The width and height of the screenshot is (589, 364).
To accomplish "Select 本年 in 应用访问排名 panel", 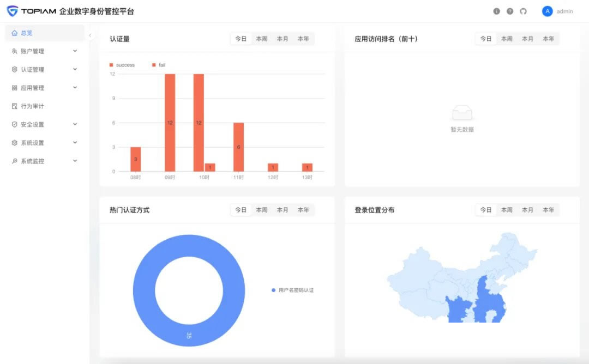I will (x=549, y=39).
